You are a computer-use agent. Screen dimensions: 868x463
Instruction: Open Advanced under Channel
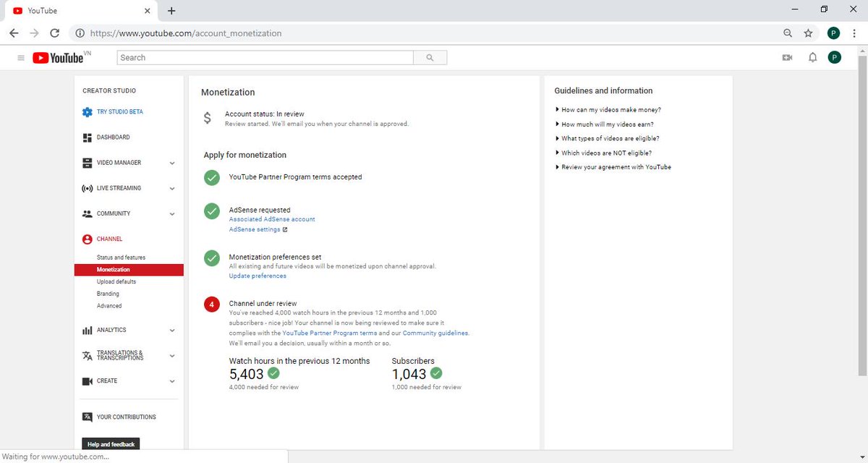pyautogui.click(x=109, y=306)
